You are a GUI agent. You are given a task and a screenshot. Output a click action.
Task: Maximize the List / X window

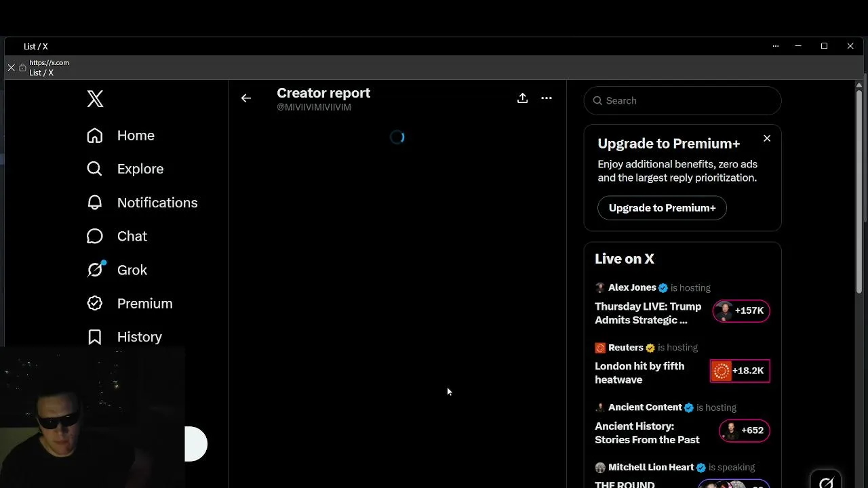pos(824,46)
